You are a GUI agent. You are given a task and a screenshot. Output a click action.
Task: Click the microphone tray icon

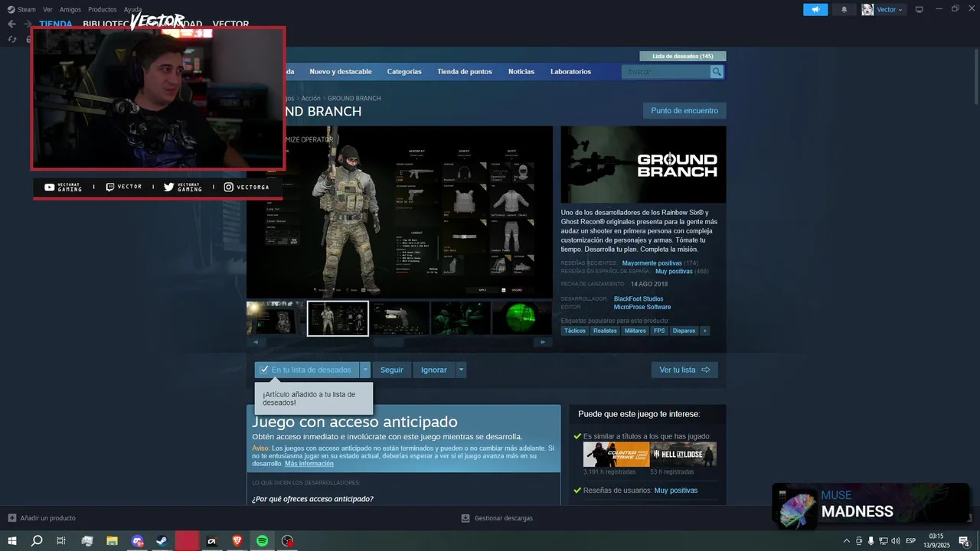(x=871, y=540)
